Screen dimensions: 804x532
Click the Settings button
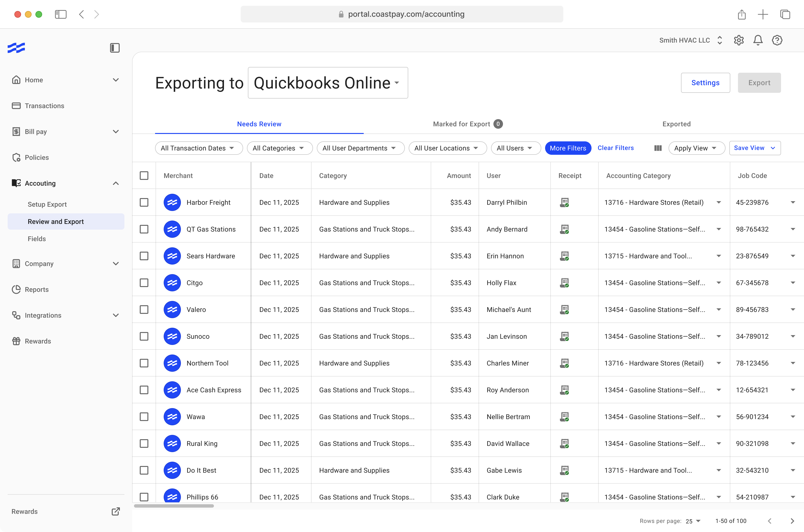[705, 83]
